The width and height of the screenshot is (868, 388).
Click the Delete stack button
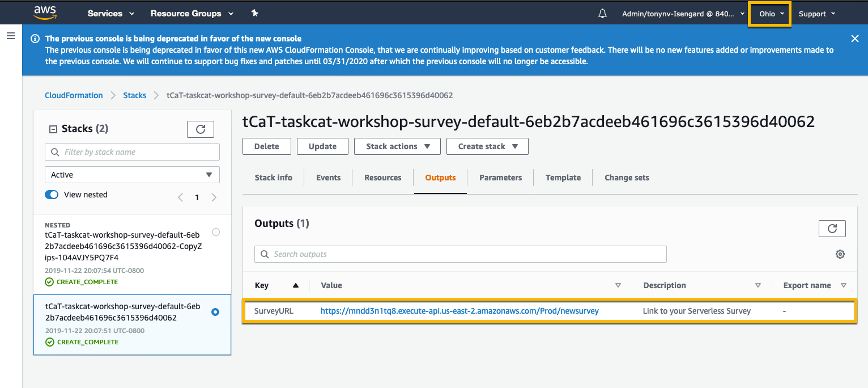click(267, 146)
